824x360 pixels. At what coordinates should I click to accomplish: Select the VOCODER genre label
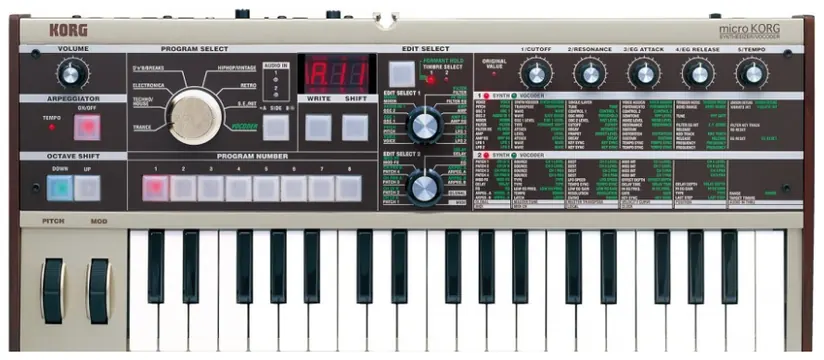click(244, 127)
